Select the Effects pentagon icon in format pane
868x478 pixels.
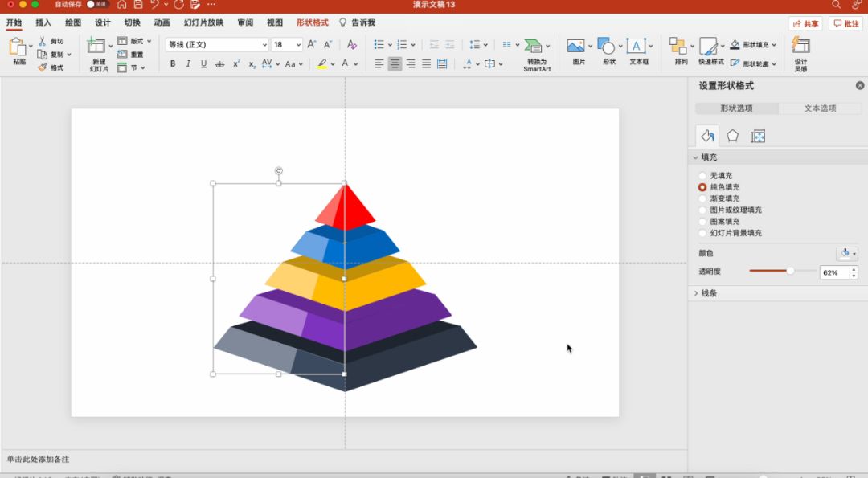tap(732, 136)
